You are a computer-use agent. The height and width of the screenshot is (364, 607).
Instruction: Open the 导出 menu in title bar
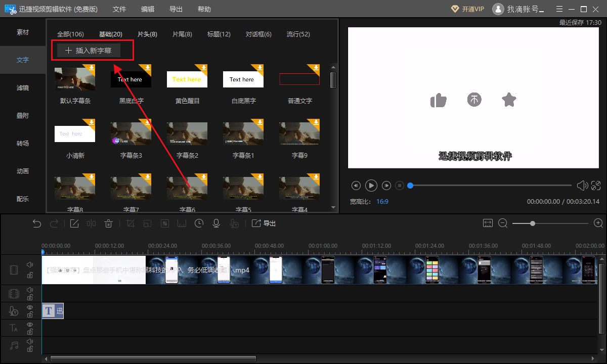coord(176,9)
